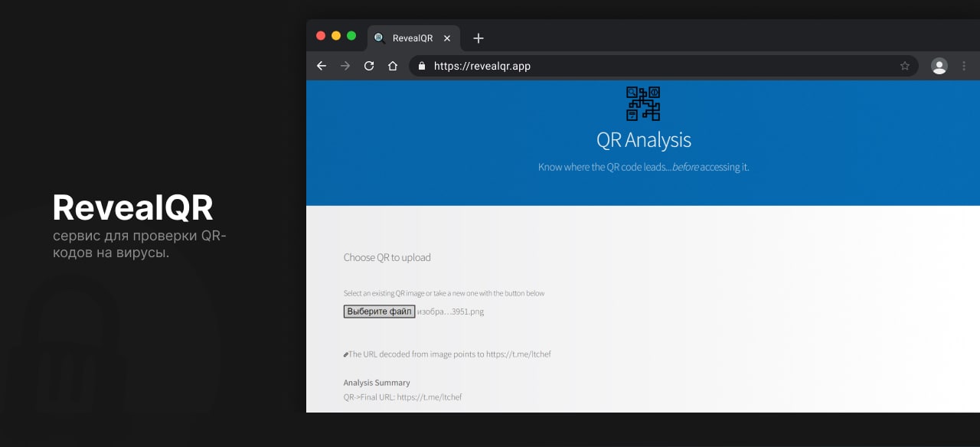Click the 'QR->Final URL' result line
Screen dimensions: 980x447
pyautogui.click(x=403, y=397)
